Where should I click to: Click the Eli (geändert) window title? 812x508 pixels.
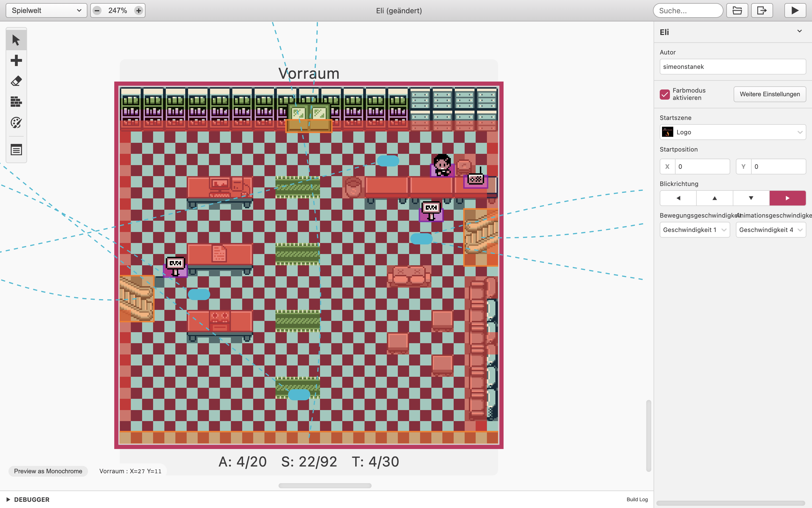tap(399, 11)
